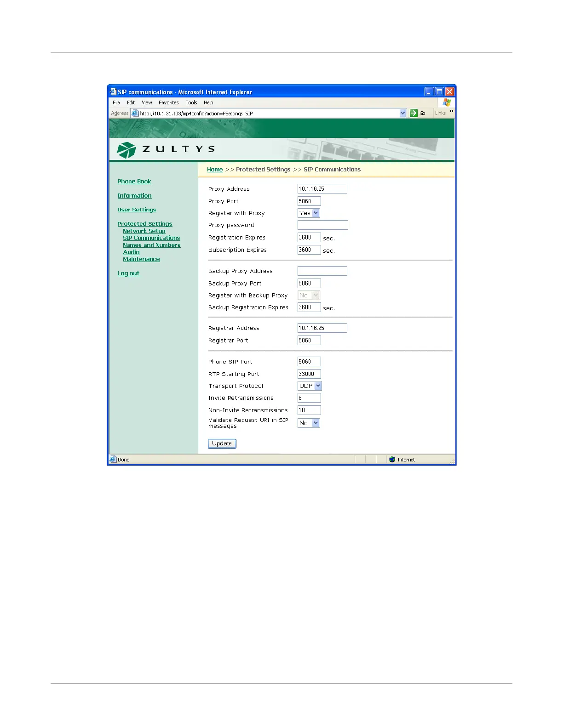
Task: Maximize the Internet Explorer window
Action: tap(439, 91)
